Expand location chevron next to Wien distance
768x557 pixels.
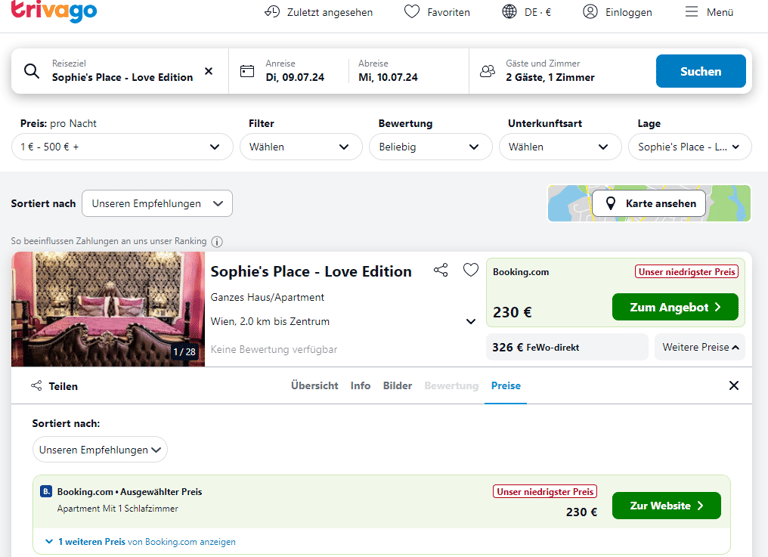(x=471, y=321)
